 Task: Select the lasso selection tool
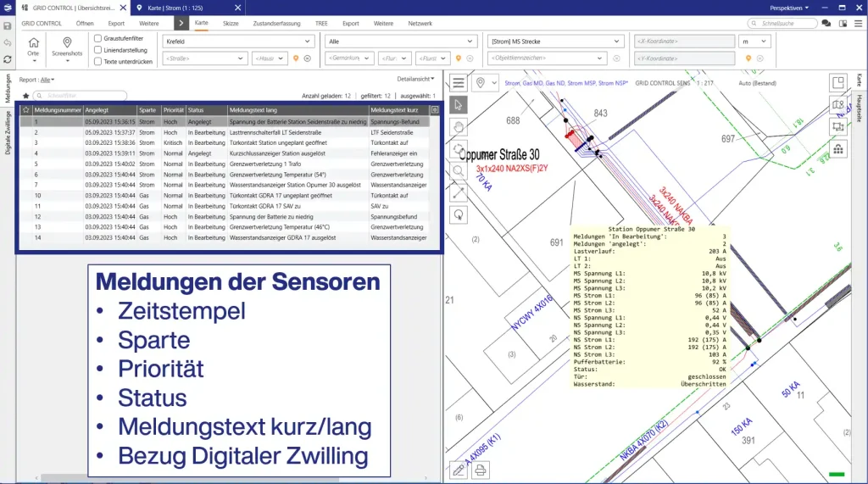[459, 214]
